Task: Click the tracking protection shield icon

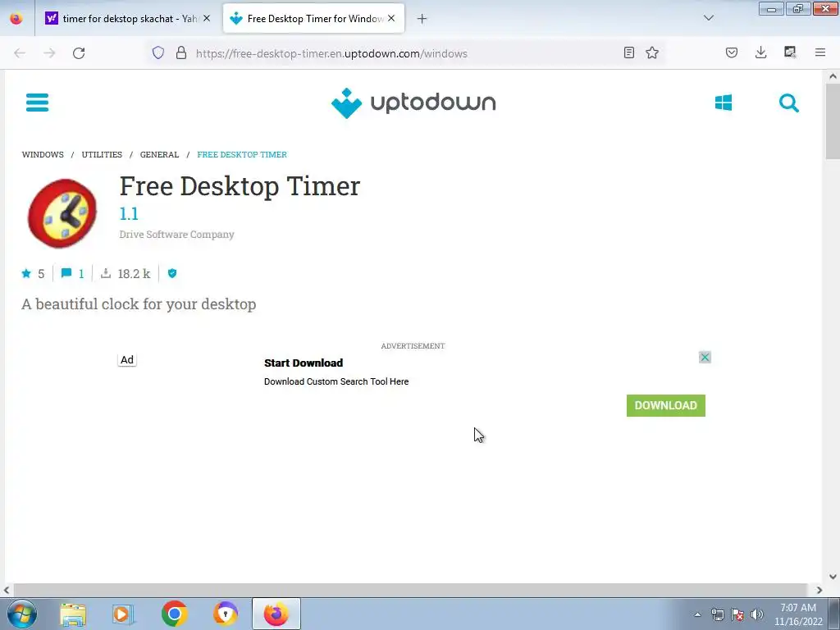Action: coord(158,53)
